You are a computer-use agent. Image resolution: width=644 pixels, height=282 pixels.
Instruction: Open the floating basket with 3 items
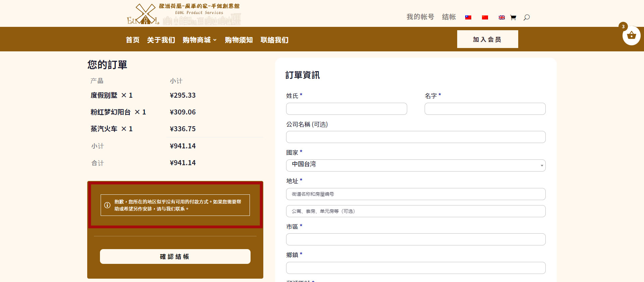point(631,36)
